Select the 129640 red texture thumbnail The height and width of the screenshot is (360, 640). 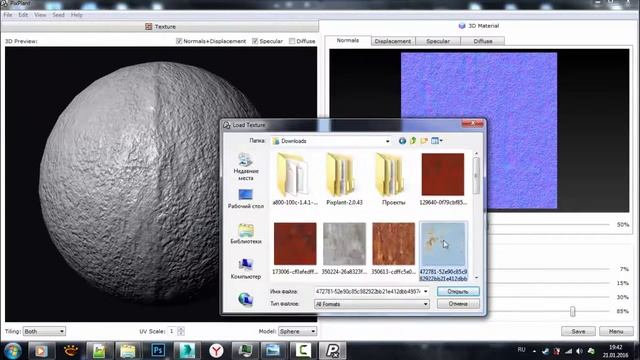[x=443, y=174]
